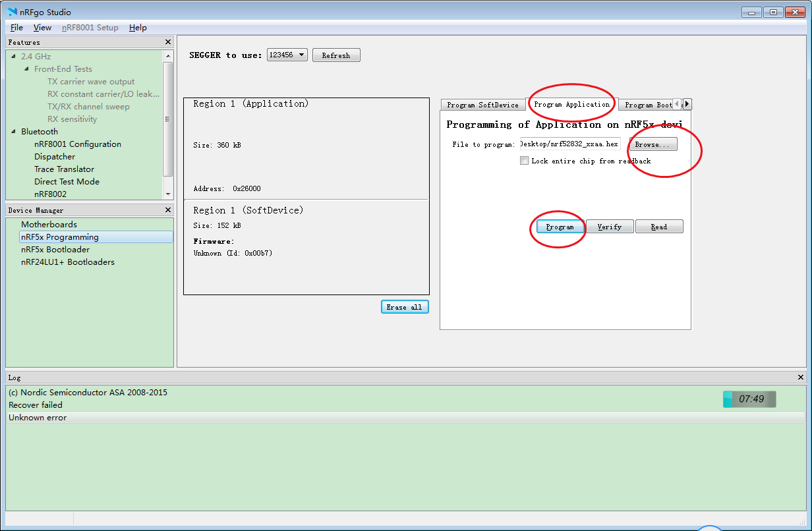
Task: Click the Region 1 (Application) block
Action: pyautogui.click(x=306, y=149)
